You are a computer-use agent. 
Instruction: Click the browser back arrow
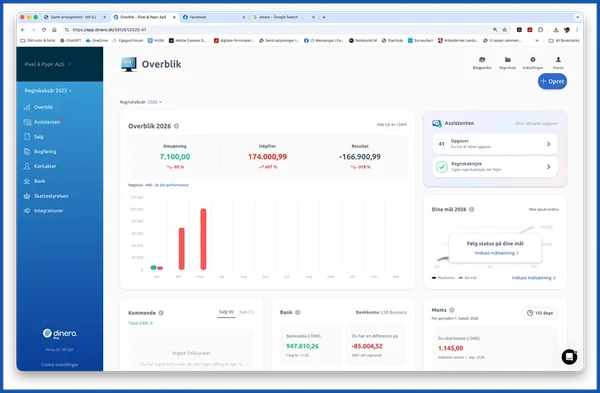23,29
